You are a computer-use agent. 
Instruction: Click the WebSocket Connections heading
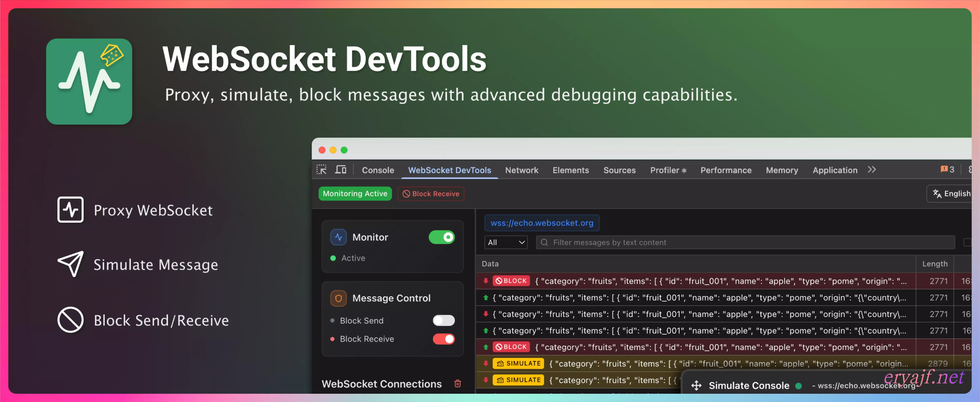point(382,384)
